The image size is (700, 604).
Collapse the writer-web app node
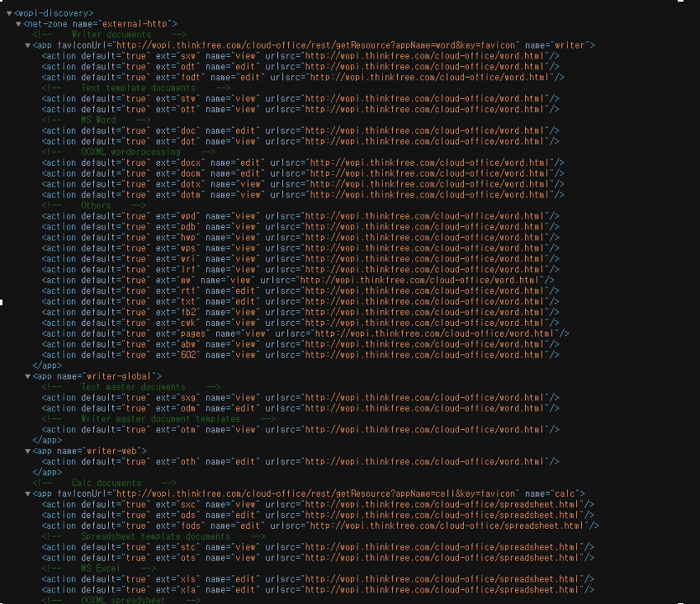[x=28, y=451]
